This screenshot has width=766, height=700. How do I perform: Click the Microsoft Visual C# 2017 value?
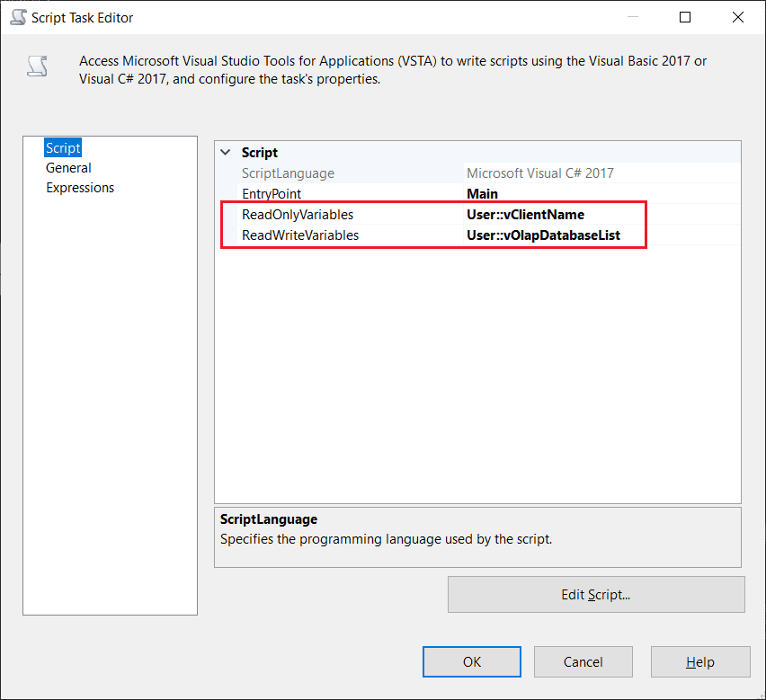(539, 173)
